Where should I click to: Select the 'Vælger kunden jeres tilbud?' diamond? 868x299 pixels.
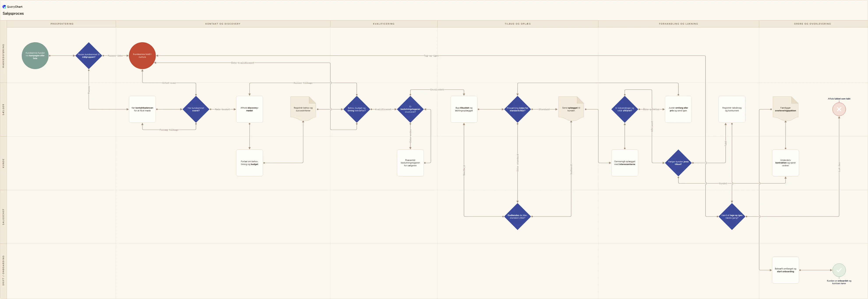click(678, 163)
